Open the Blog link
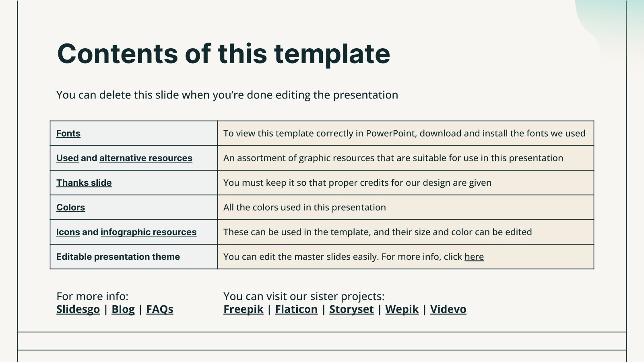This screenshot has width=644, height=362. click(123, 309)
